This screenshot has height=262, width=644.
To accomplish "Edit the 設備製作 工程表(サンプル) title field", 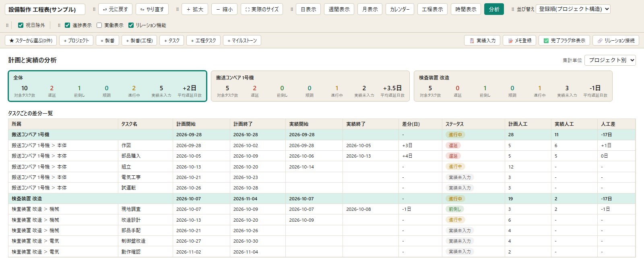I will [45, 9].
